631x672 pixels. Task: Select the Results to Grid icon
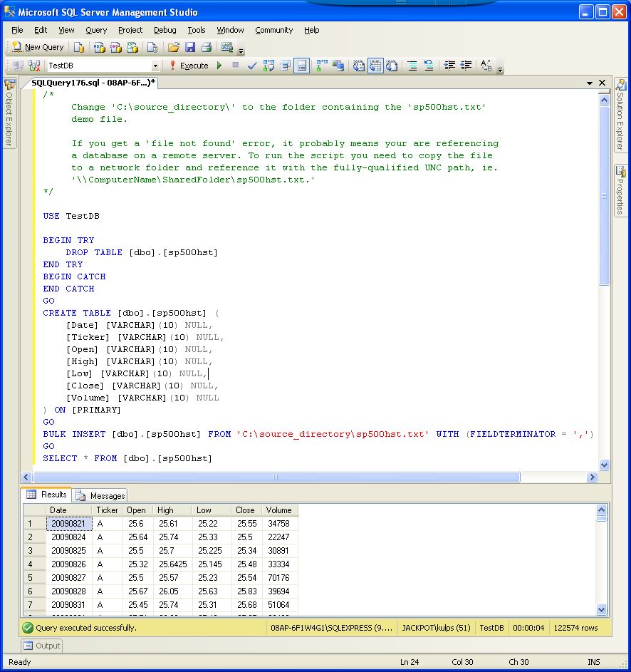tap(375, 66)
